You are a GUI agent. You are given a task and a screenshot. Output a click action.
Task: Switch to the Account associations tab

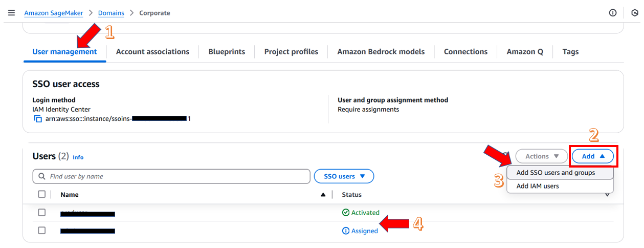coord(152,52)
